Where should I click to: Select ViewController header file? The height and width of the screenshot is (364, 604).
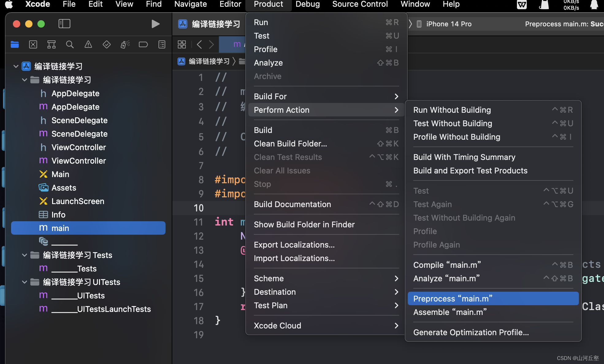(88, 147)
